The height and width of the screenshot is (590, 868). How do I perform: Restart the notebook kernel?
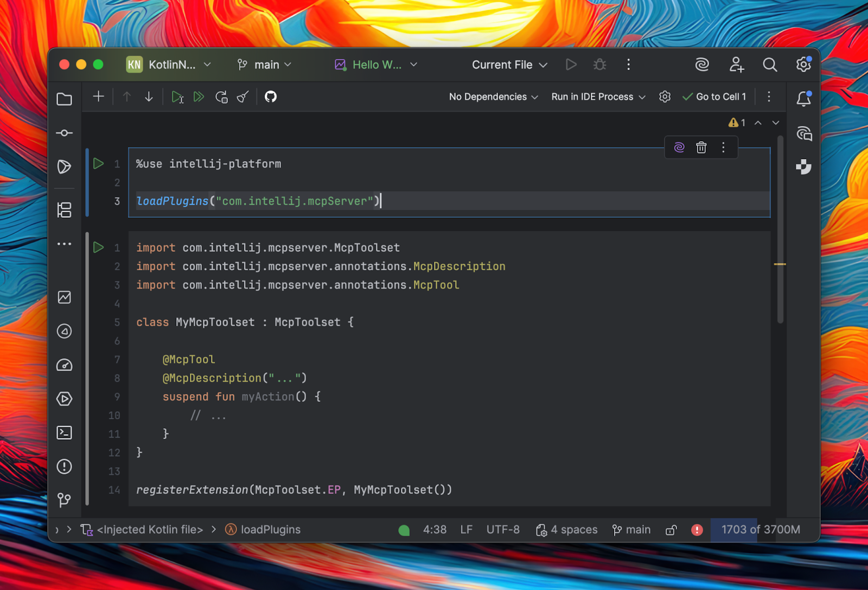pos(221,97)
